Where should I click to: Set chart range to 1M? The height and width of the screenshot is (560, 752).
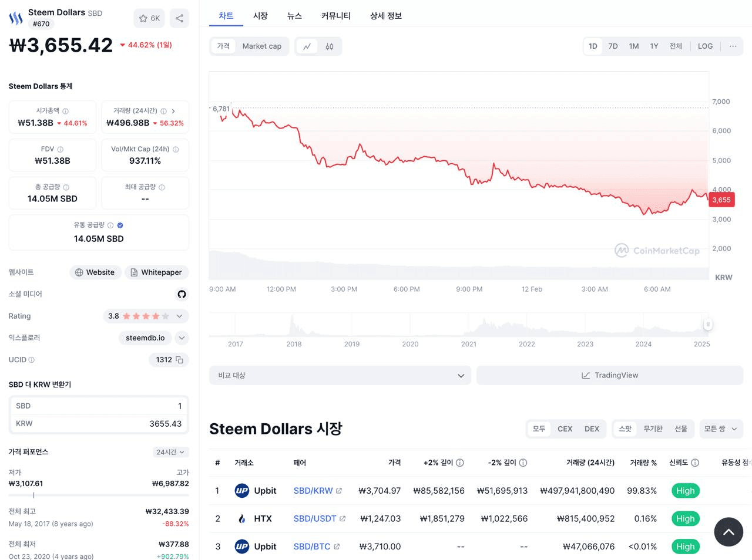tap(634, 46)
